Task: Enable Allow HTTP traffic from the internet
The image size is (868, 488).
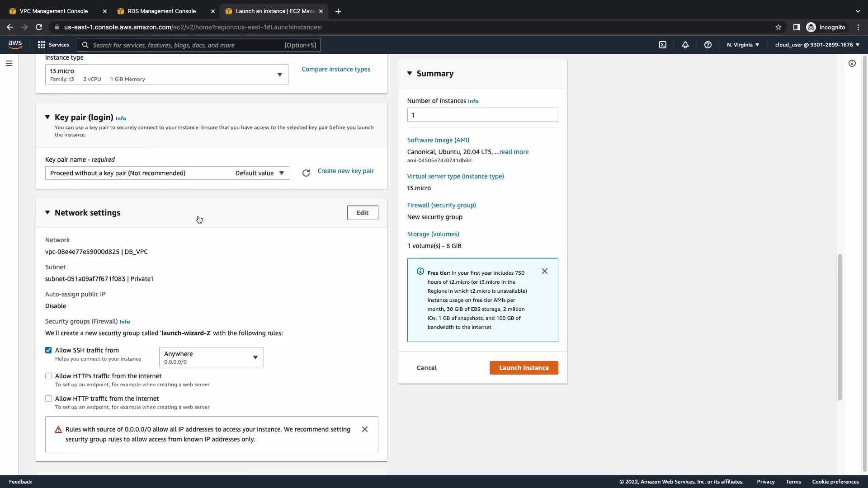Action: [x=48, y=399]
